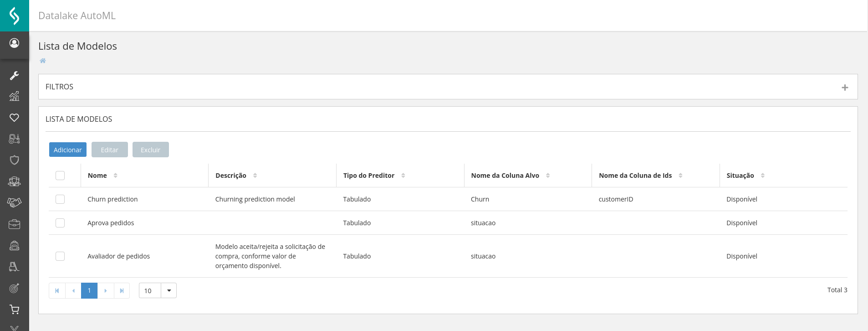Click the shopping cart sidebar icon
868x331 pixels.
pos(15,310)
